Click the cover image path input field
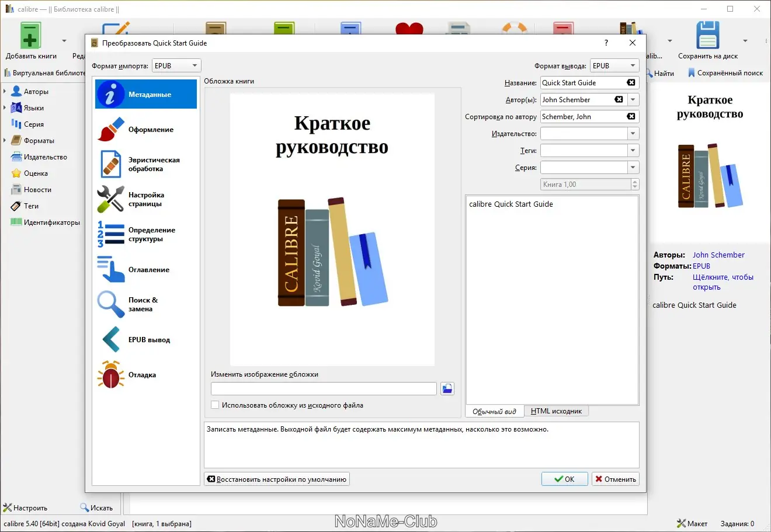Viewport: 771px width, 532px height. pos(324,389)
